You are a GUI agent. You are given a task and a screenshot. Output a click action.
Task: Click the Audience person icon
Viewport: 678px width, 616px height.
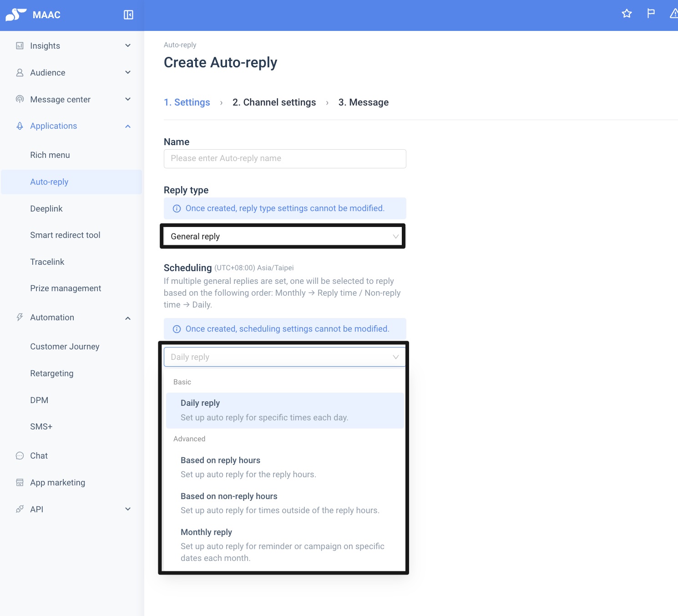pos(20,72)
